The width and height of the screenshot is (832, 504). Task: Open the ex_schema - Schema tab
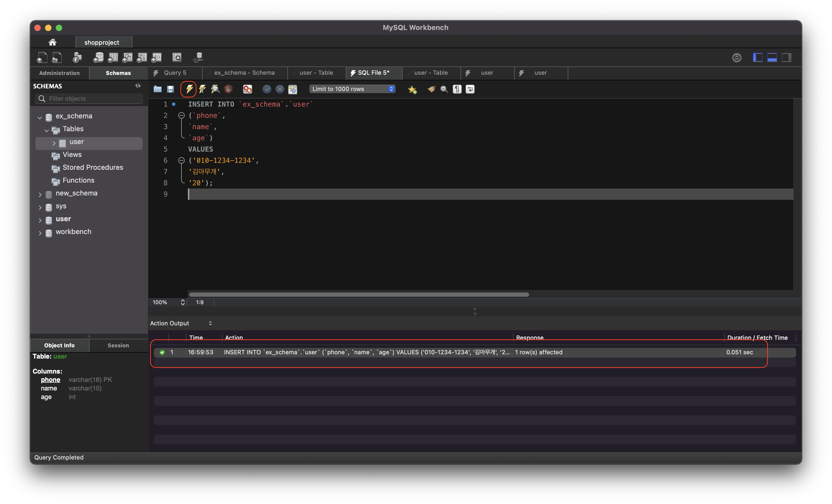[244, 73]
